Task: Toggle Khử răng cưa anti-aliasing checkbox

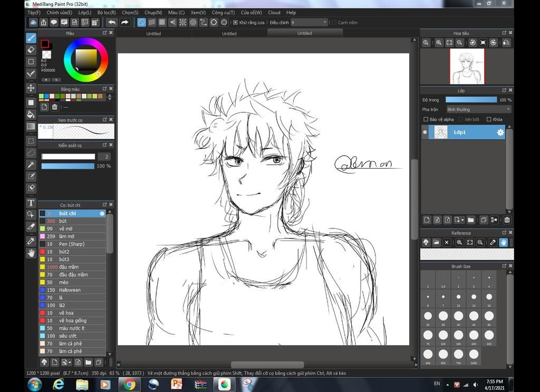Action: click(235, 22)
